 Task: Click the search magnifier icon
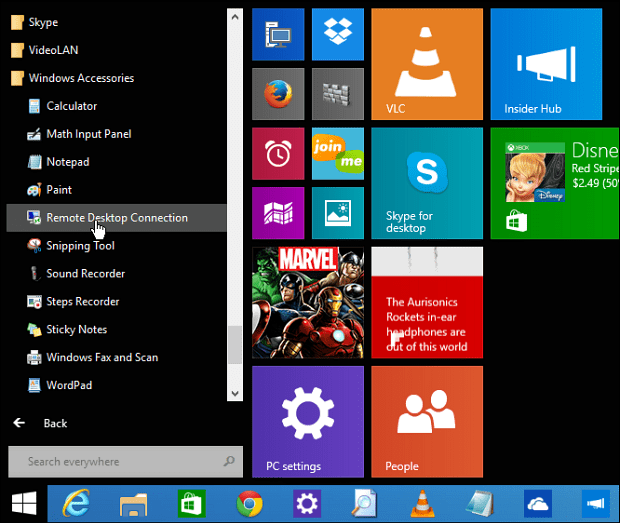click(x=229, y=461)
